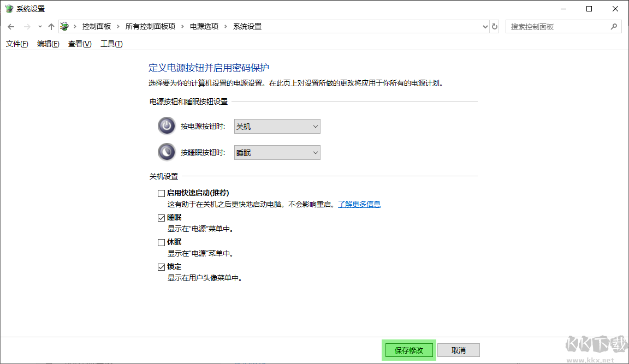Click the refresh icon in the address bar
The height and width of the screenshot is (364, 629).
[495, 26]
